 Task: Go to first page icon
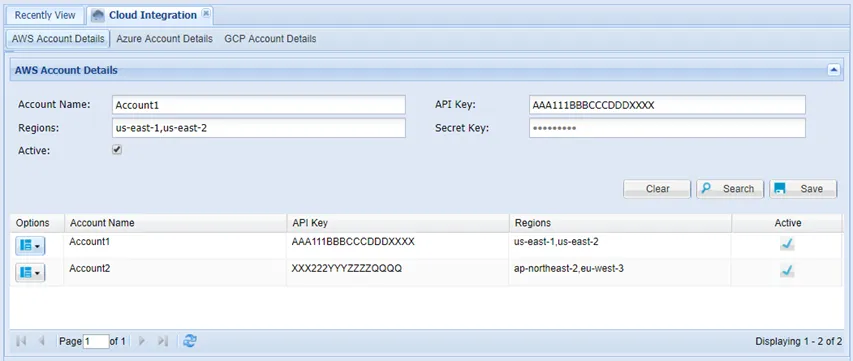[x=22, y=341]
